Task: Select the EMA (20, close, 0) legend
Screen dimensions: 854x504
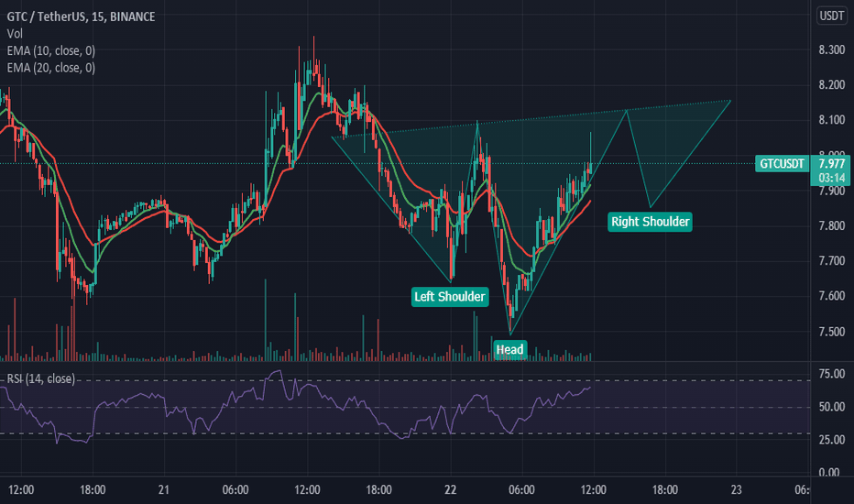Action: point(50,68)
